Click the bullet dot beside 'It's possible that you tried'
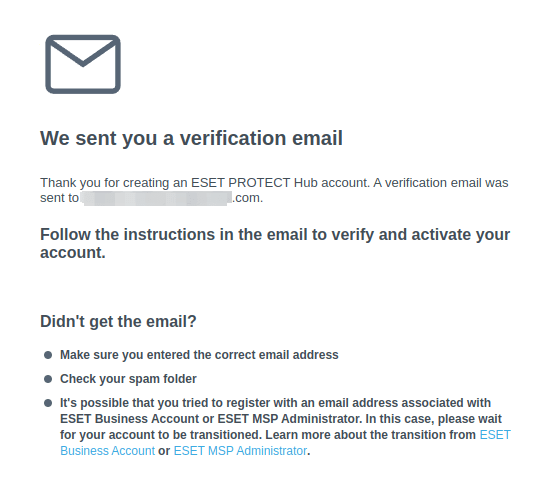The height and width of the screenshot is (494, 546). (48, 403)
